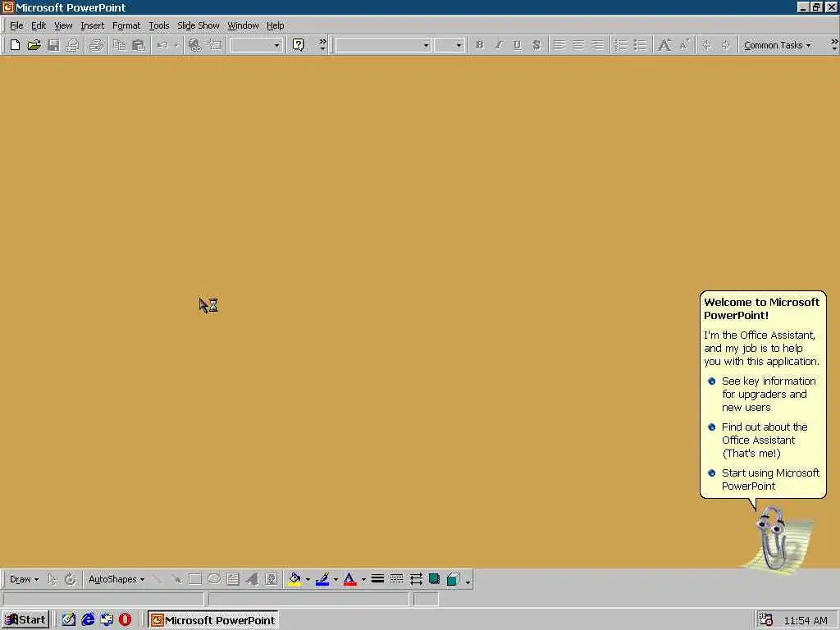Click the Decrease Font Size icon

(x=684, y=45)
